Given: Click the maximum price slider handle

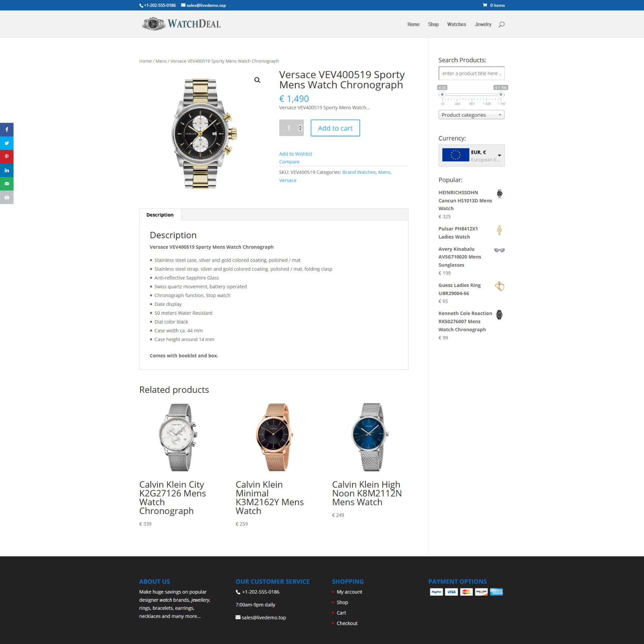Looking at the screenshot, I should [x=501, y=95].
